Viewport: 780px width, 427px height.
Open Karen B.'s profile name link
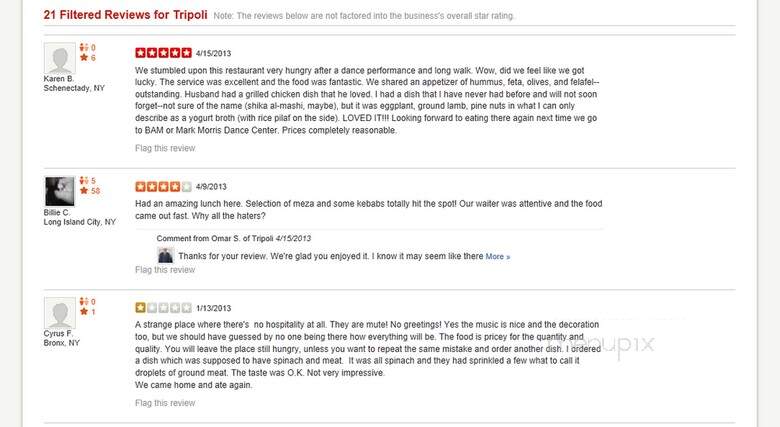pos(59,79)
